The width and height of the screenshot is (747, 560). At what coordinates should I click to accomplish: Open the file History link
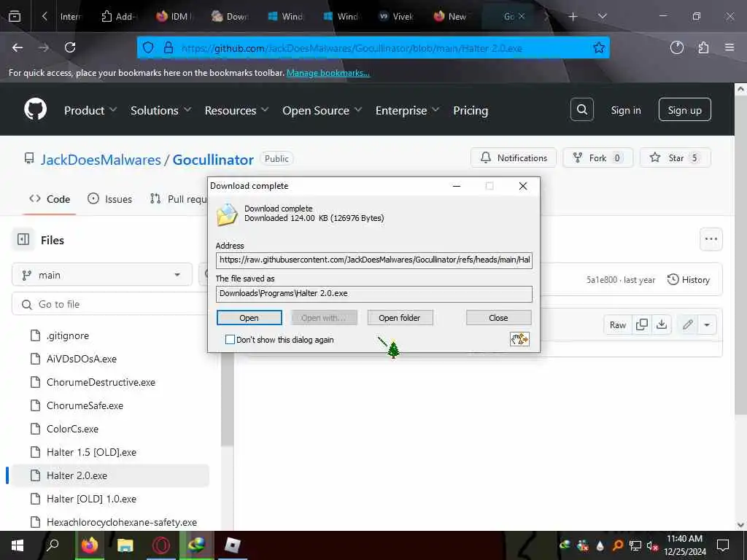[x=689, y=279]
